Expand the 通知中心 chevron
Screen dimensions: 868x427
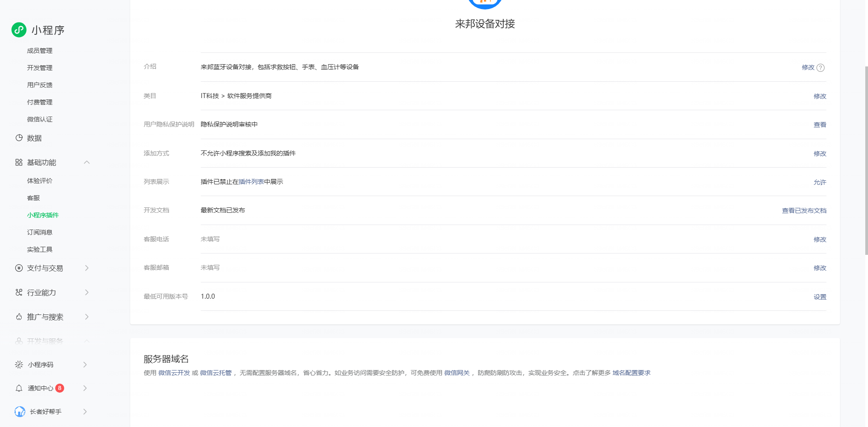[85, 388]
